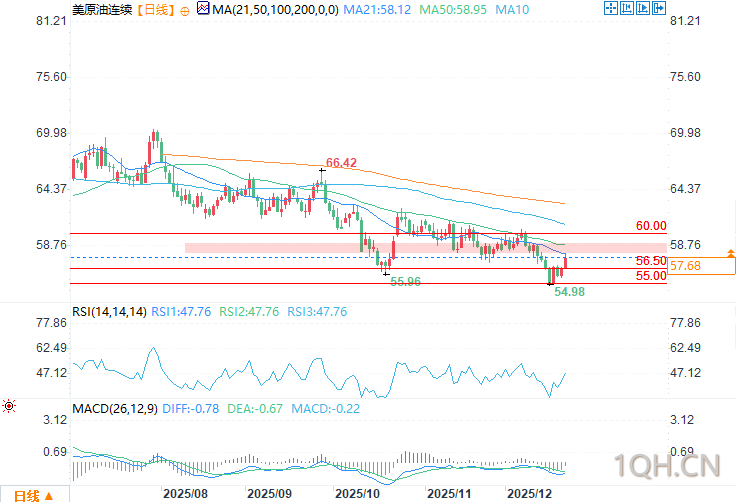Click the export arrow icon in toolbar
This screenshot has height=502, width=737.
659,8
